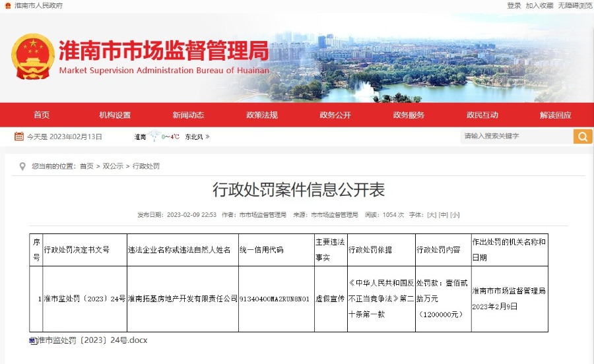The height and width of the screenshot is (364, 594).
Task: Click the location pin breadcrumb icon
Action: click(22, 166)
